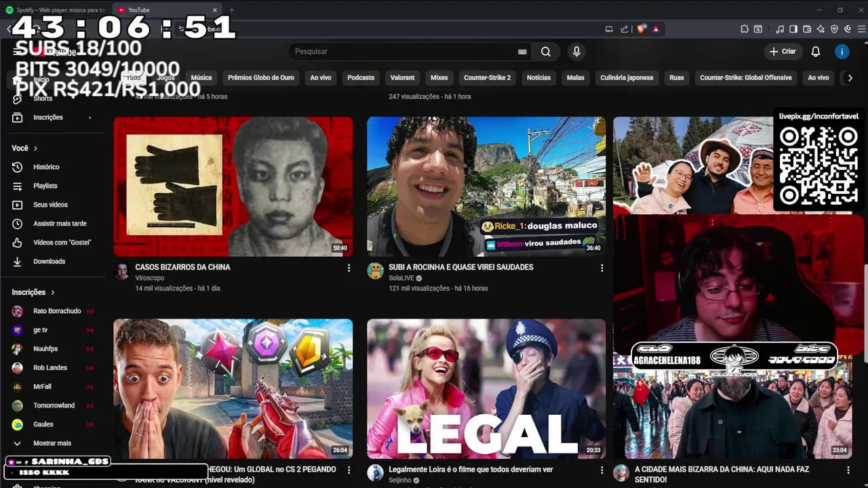868x488 pixels.
Task: Open the SolaLIVE channel link
Action: coord(401,278)
